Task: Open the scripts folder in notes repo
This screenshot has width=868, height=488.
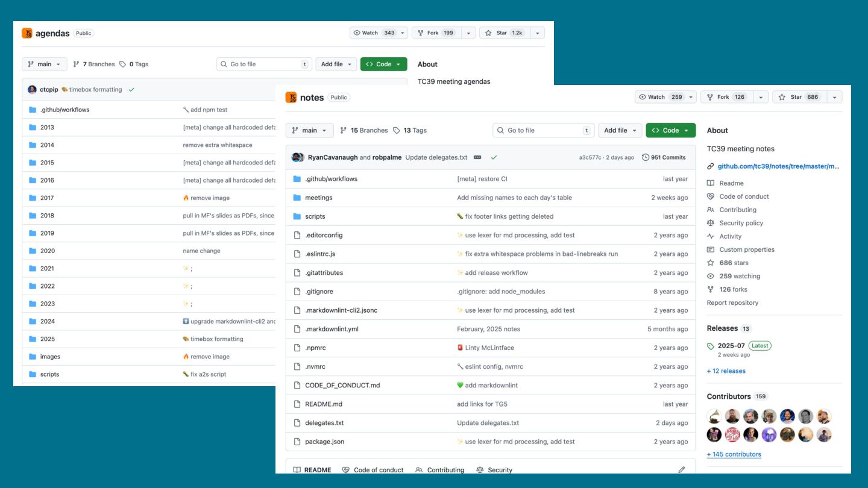Action: [315, 216]
